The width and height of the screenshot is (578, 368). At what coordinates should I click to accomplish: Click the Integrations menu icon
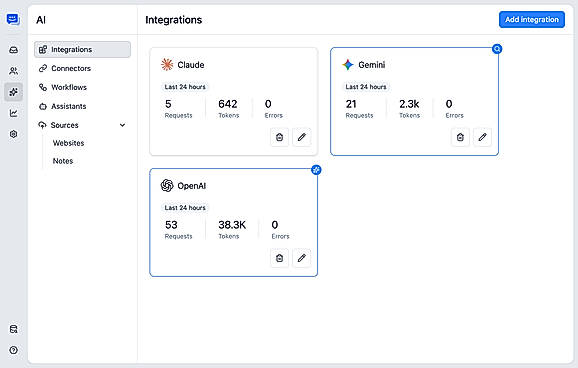(43, 49)
